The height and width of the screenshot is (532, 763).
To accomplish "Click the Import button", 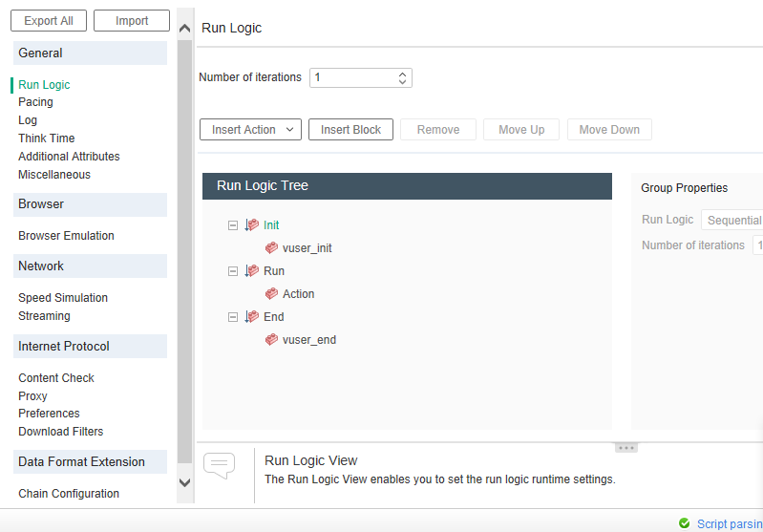I will 132,21.
